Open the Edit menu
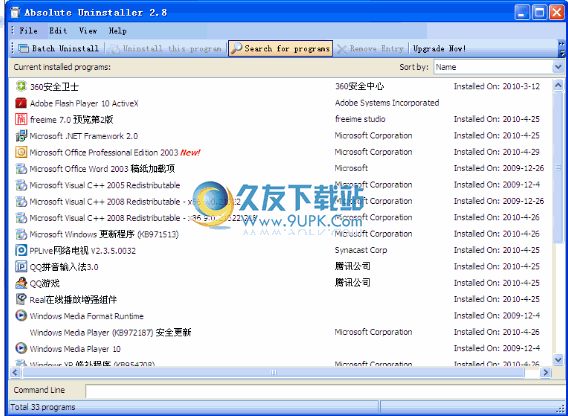Viewport: 568px width, 416px height. click(58, 31)
